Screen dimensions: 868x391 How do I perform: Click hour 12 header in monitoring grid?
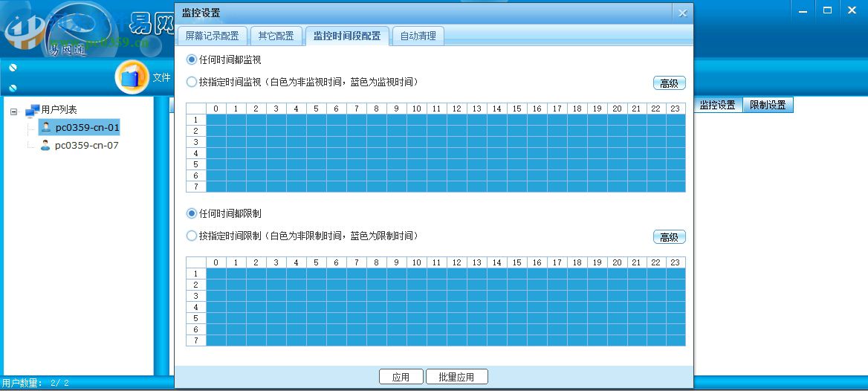457,109
